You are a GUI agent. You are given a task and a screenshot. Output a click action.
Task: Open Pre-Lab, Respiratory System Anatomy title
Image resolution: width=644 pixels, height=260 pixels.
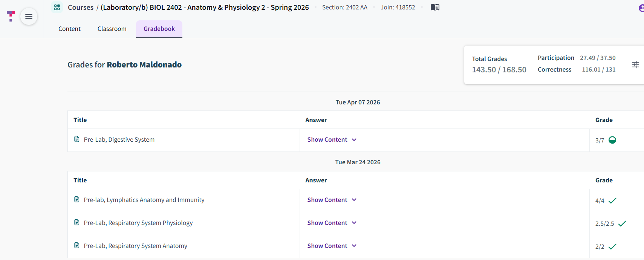pos(135,246)
